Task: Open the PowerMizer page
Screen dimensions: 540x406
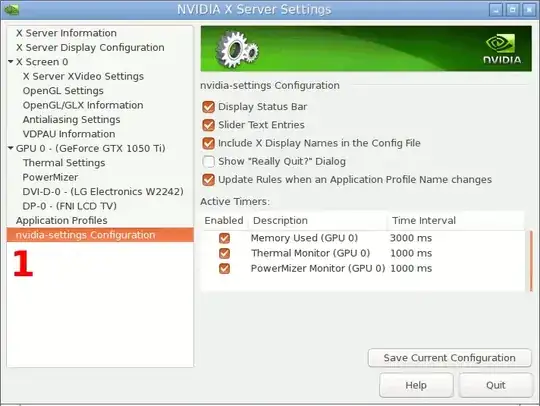Action: pyautogui.click(x=50, y=177)
